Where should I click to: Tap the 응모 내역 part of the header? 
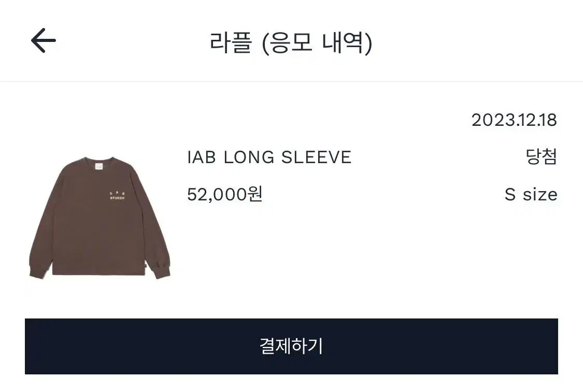(317, 43)
